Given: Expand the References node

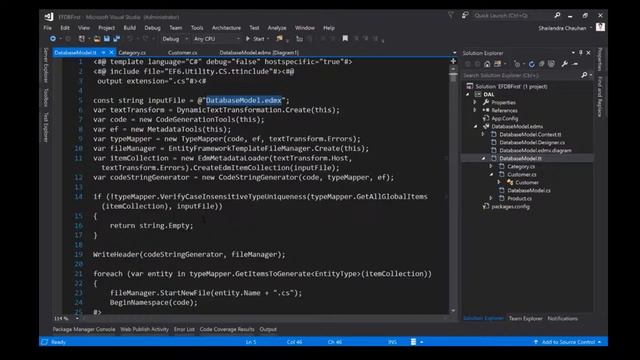Looking at the screenshot, I should pos(475,110).
